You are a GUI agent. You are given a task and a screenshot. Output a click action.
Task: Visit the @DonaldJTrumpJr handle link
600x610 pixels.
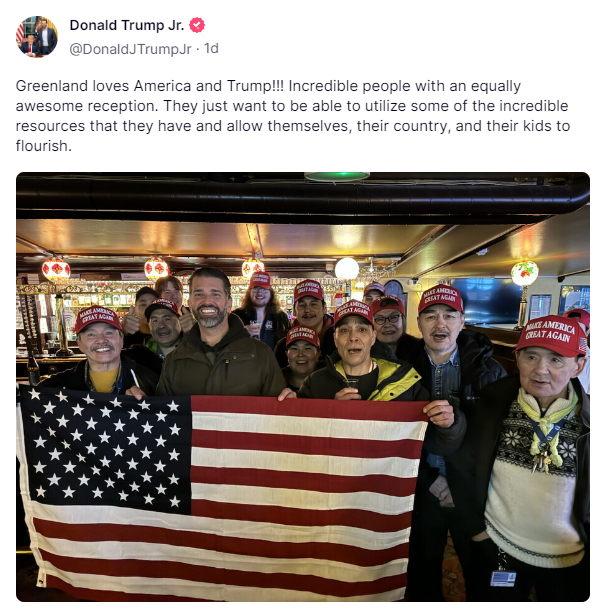[130, 49]
